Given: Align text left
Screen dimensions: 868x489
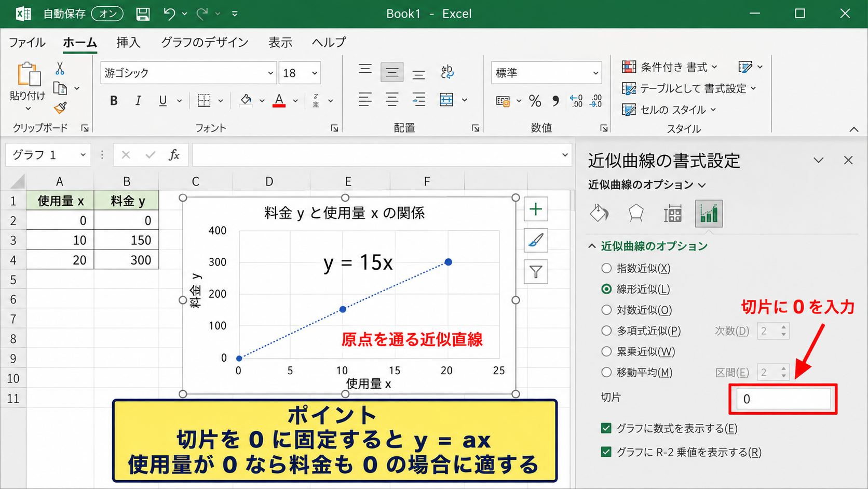Looking at the screenshot, I should (x=365, y=99).
